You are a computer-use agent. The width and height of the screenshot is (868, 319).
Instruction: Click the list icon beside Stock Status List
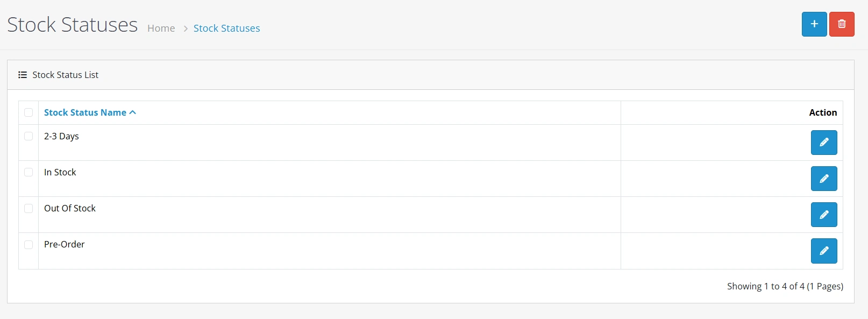(x=23, y=75)
